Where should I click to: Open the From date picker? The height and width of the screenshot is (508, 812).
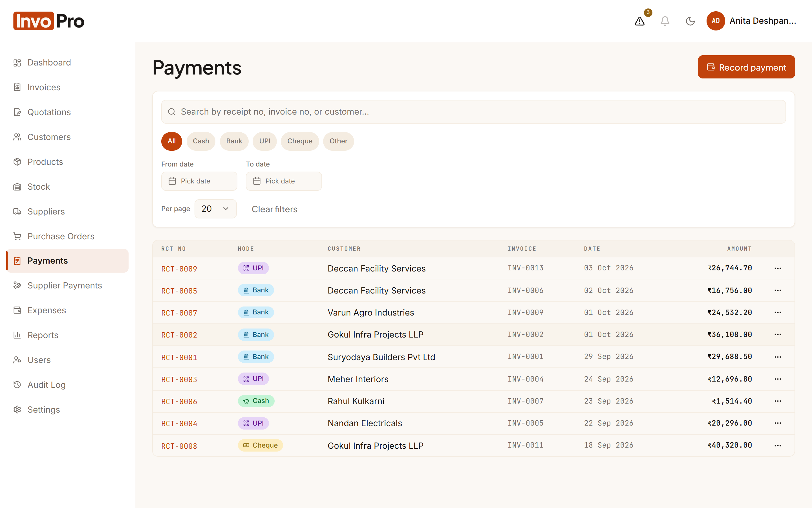(199, 181)
